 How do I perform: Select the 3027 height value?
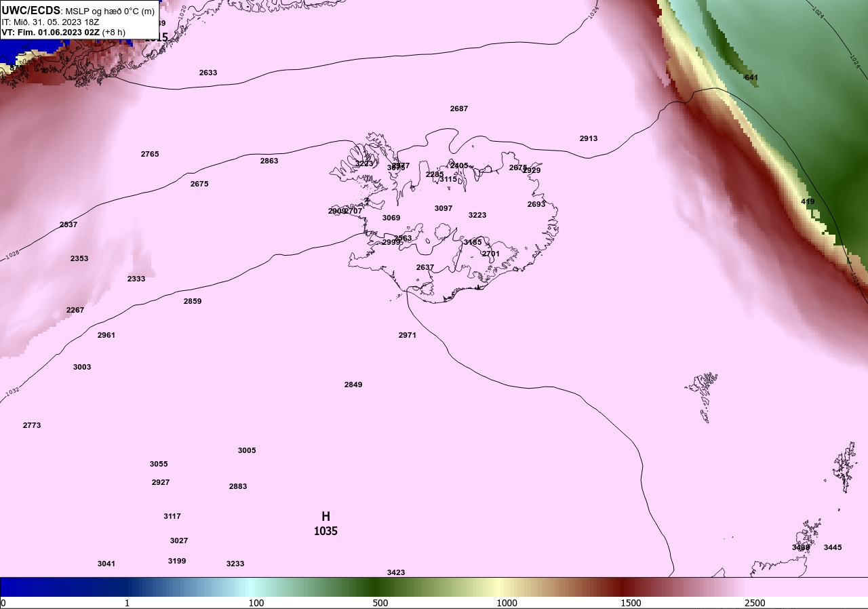[x=179, y=541]
